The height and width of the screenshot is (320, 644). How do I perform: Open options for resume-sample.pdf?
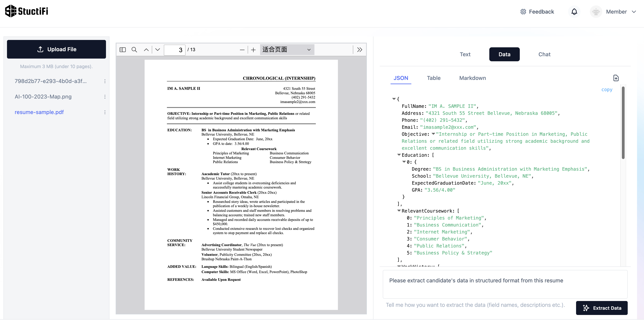[x=105, y=112]
